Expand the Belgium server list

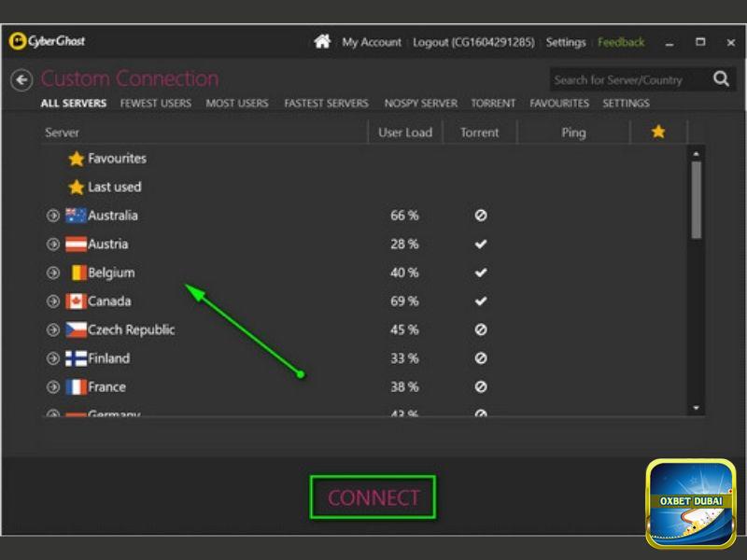point(53,273)
